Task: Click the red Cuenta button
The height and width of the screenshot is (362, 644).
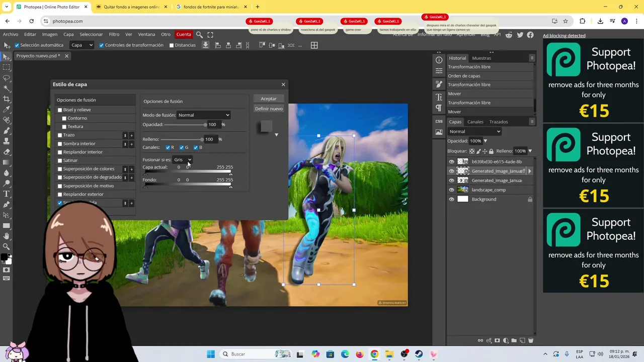Action: [184, 35]
